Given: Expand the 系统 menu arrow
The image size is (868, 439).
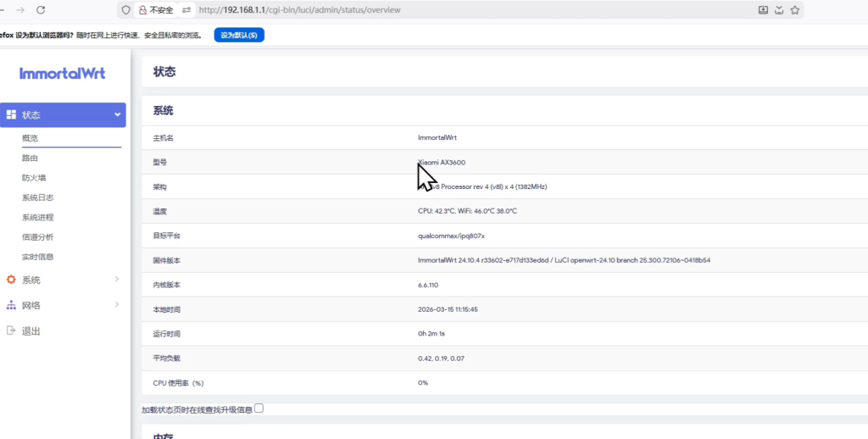Looking at the screenshot, I should [x=117, y=280].
